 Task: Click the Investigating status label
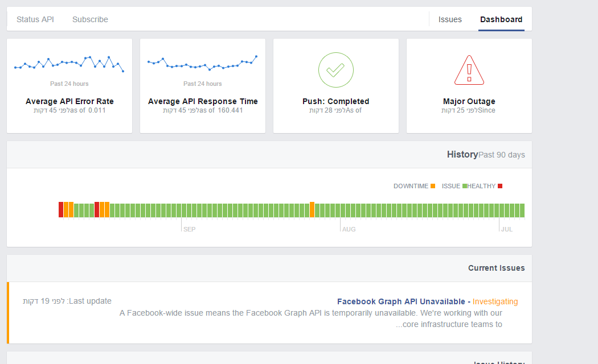[x=495, y=301]
